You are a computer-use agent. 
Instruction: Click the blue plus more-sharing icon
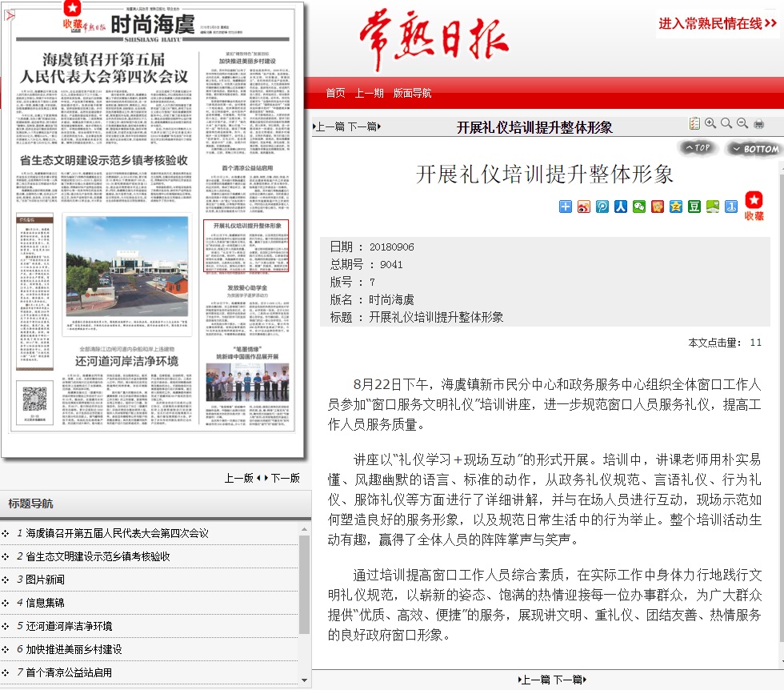coord(565,207)
